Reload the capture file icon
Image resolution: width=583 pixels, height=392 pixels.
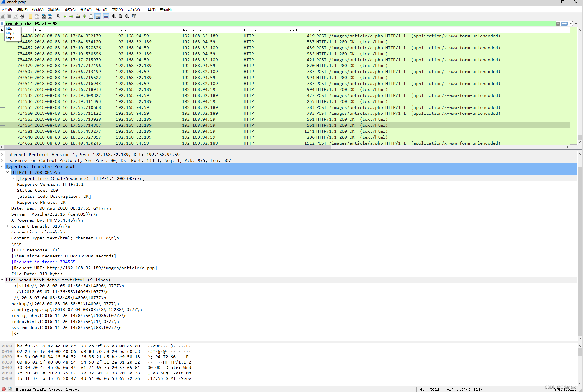click(x=50, y=16)
